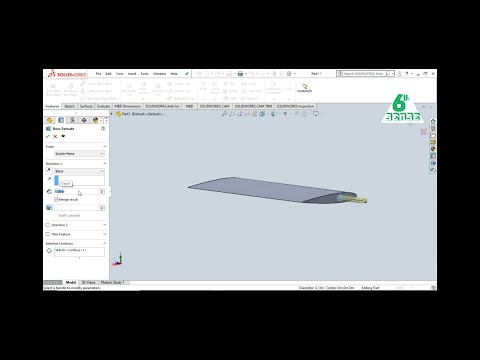Open the PropertyManager tab
This screenshot has width=480, height=360.
61,120
